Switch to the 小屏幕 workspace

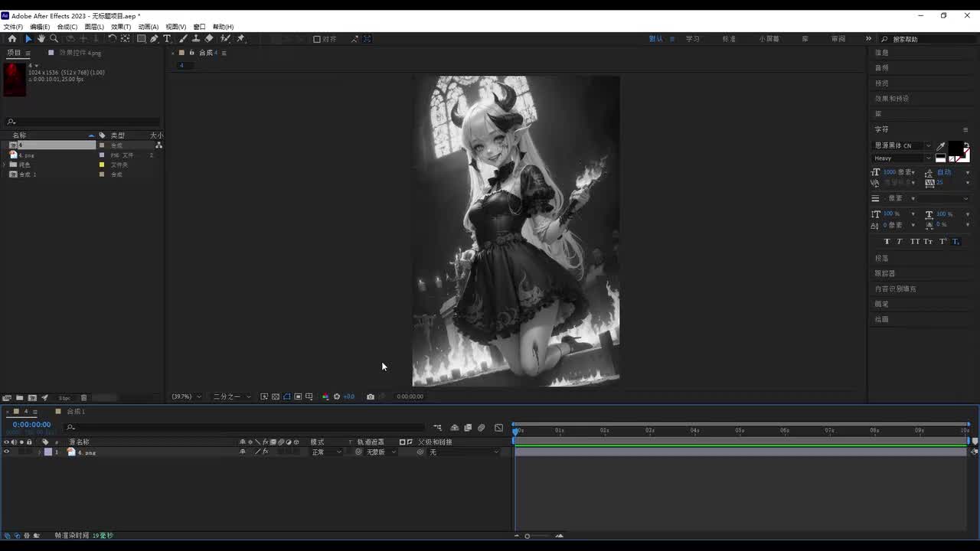click(x=769, y=39)
